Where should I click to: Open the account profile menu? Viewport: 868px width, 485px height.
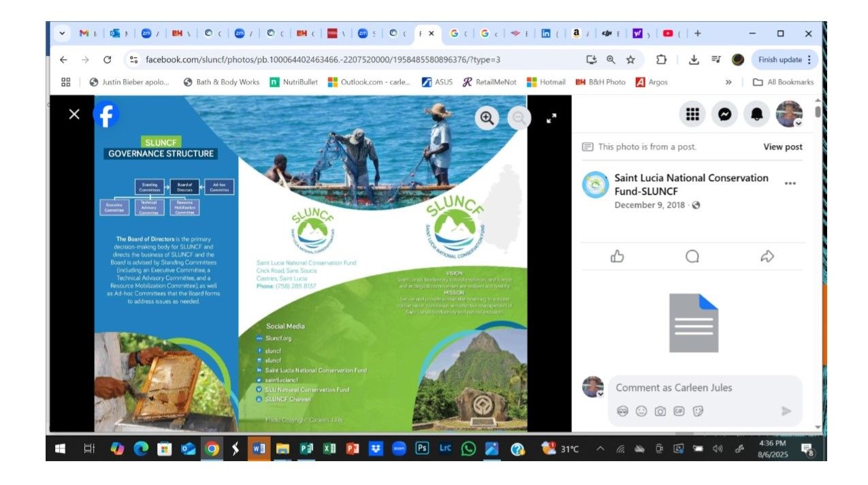[x=789, y=114]
